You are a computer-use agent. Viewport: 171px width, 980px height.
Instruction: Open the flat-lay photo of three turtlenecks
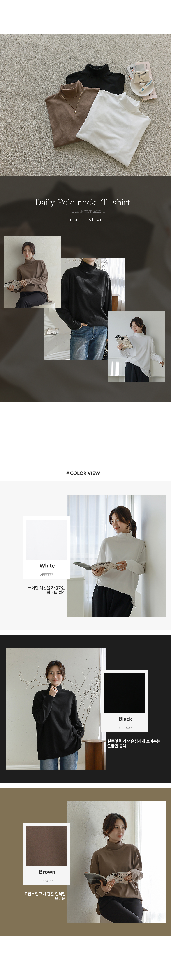[85, 105]
